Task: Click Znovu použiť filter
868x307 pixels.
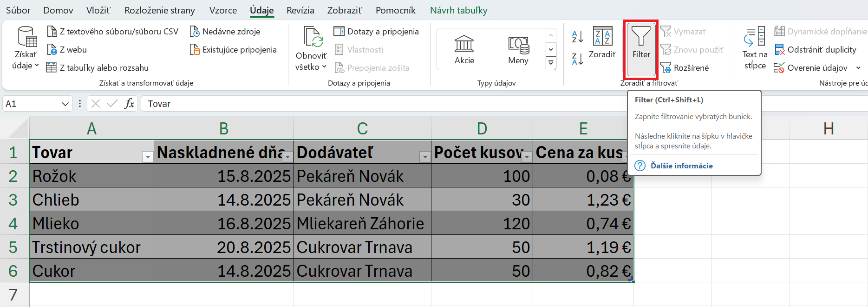Action: pyautogui.click(x=692, y=50)
